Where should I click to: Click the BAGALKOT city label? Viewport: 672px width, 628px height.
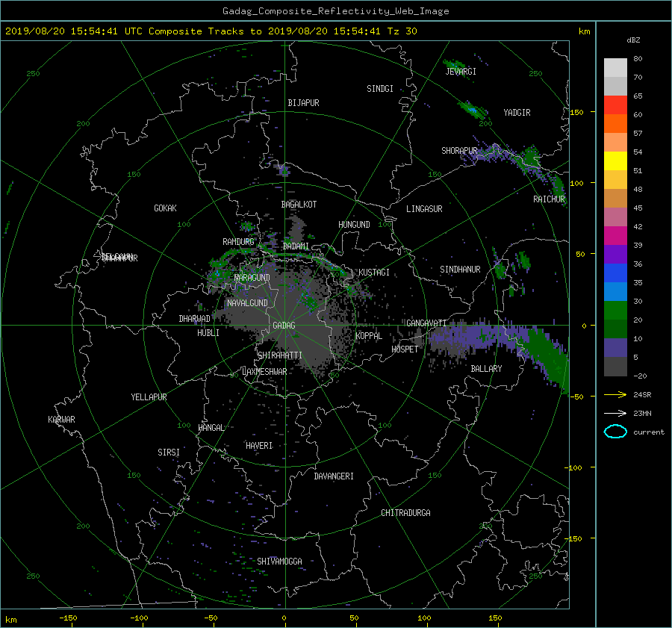299,205
